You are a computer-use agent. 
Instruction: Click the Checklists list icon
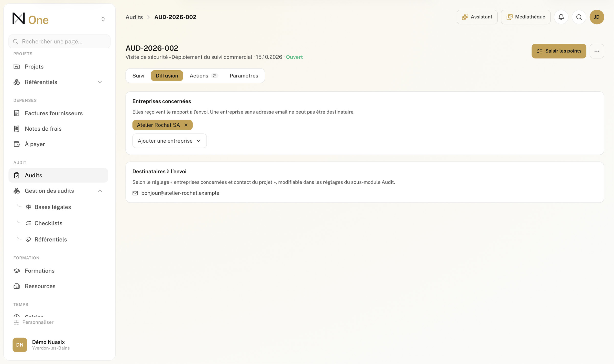[28, 223]
